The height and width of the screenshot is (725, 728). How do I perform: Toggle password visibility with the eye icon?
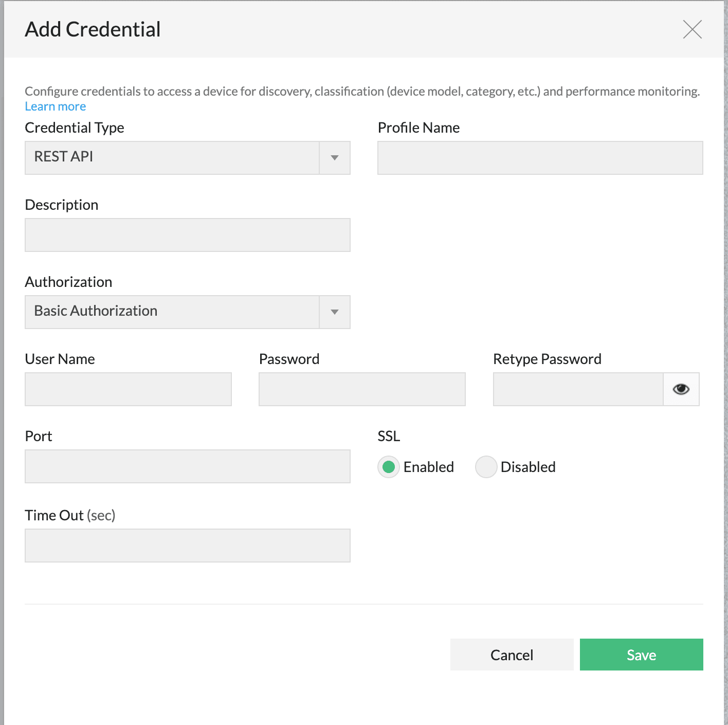pyautogui.click(x=681, y=389)
